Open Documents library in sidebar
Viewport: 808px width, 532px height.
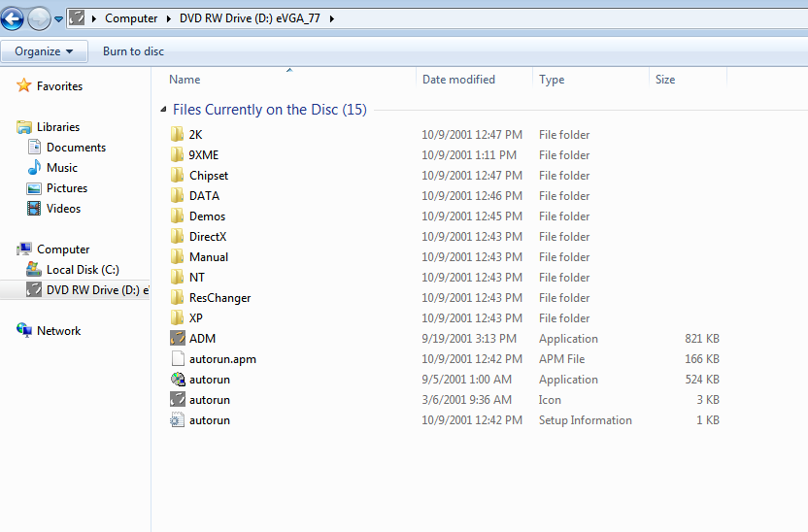[77, 148]
